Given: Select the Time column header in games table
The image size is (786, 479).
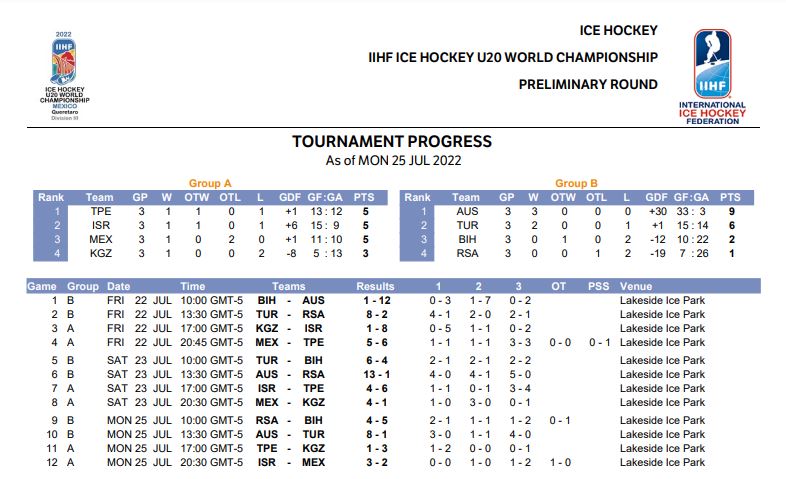Looking at the screenshot, I should click(192, 286).
